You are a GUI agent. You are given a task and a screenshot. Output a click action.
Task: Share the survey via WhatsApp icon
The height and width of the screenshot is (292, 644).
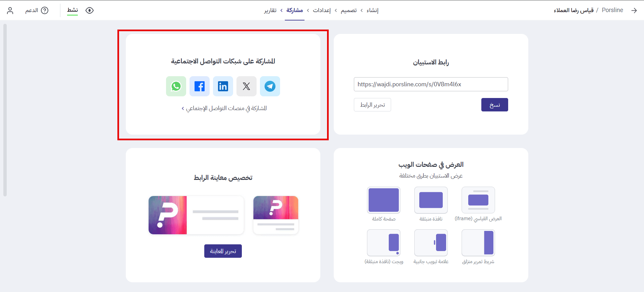click(176, 86)
